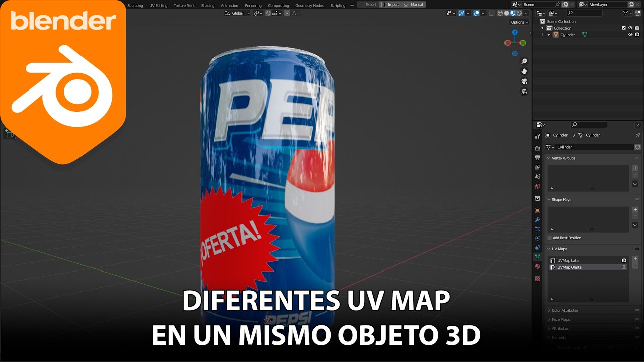Expand the Color Attributes panel
This screenshot has width=644, height=362.
click(549, 310)
